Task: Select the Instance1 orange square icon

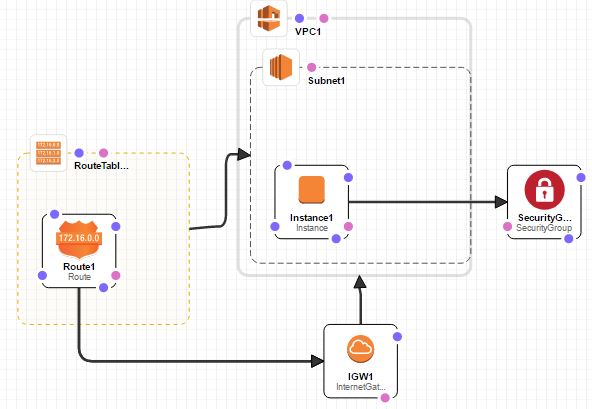Action: click(311, 190)
